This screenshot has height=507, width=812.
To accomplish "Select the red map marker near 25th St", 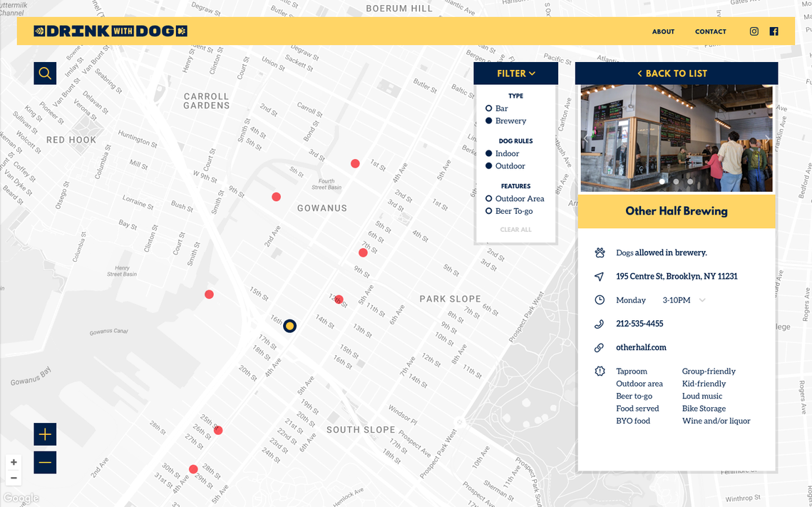I will tap(219, 431).
